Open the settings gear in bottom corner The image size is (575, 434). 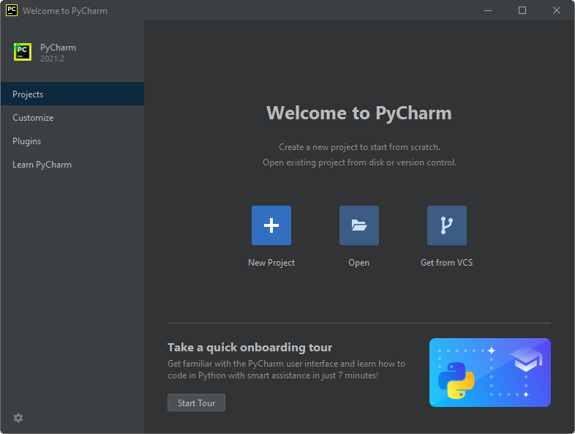tap(18, 418)
